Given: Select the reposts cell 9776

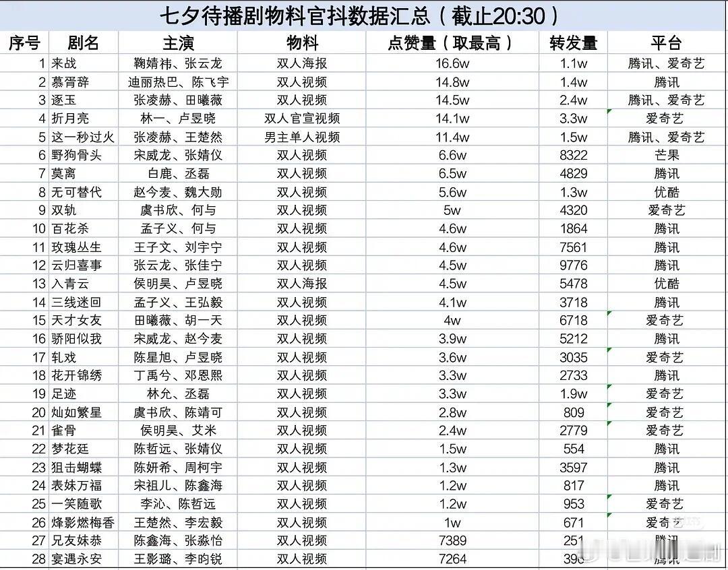Looking at the screenshot, I should pos(574,265).
